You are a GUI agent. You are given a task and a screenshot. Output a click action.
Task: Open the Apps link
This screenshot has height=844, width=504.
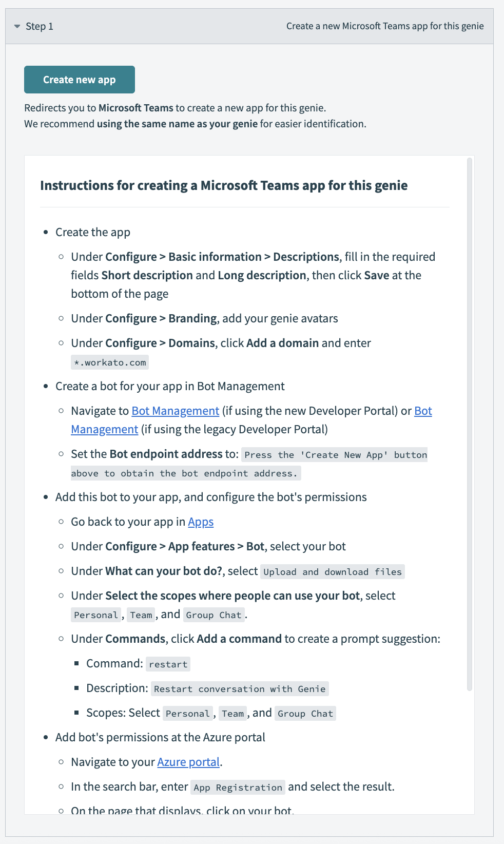click(201, 522)
